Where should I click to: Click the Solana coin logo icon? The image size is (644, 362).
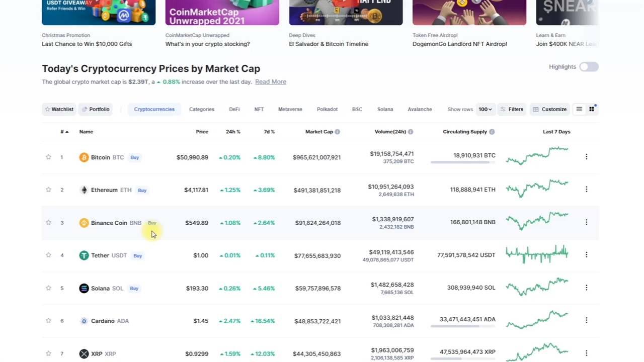coord(84,288)
